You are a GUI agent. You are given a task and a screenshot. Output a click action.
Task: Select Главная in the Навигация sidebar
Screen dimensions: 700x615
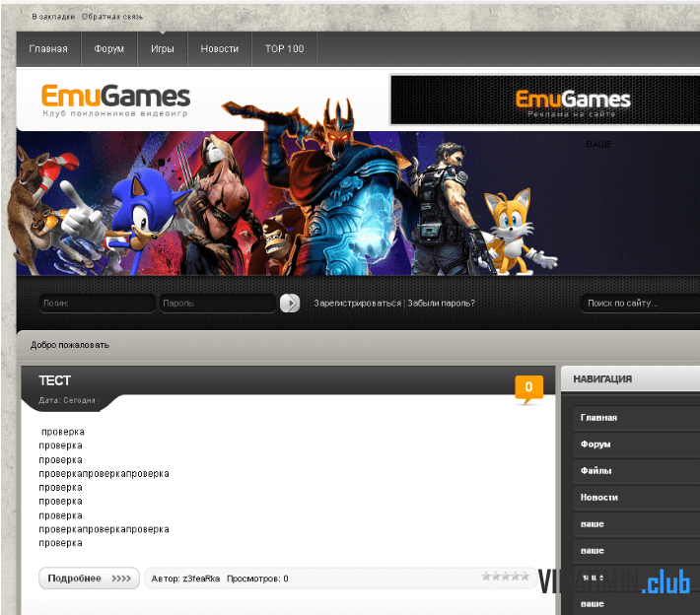(637, 418)
